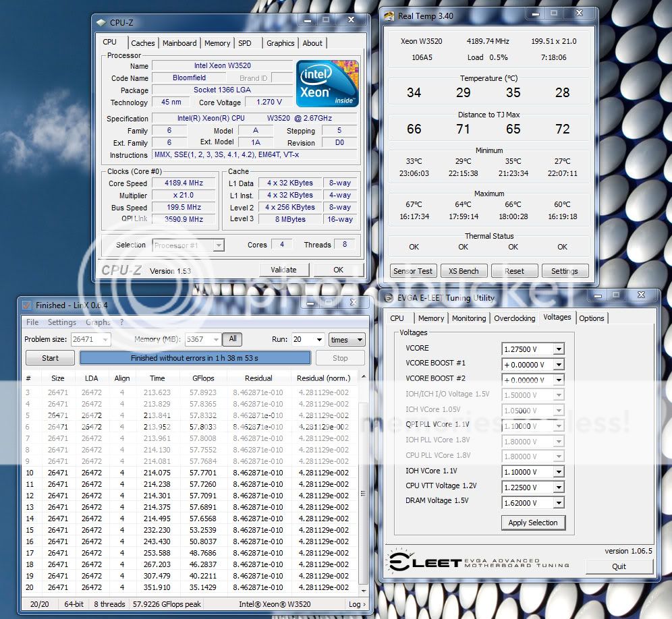Image resolution: width=672 pixels, height=619 pixels.
Task: Expand the Processor #1 selection dropdown
Action: pyautogui.click(x=219, y=245)
